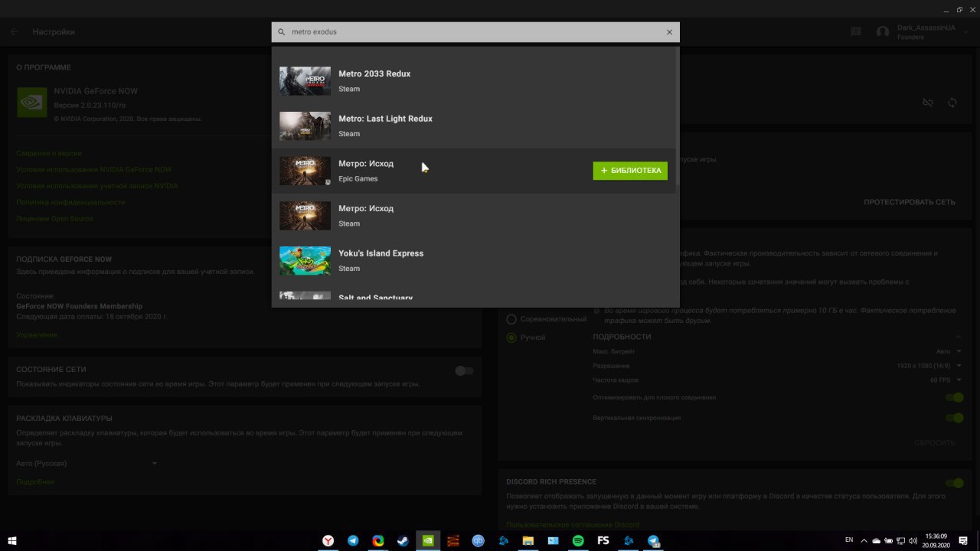Open the Частота кадров 60 FPS dropdown

[946, 380]
